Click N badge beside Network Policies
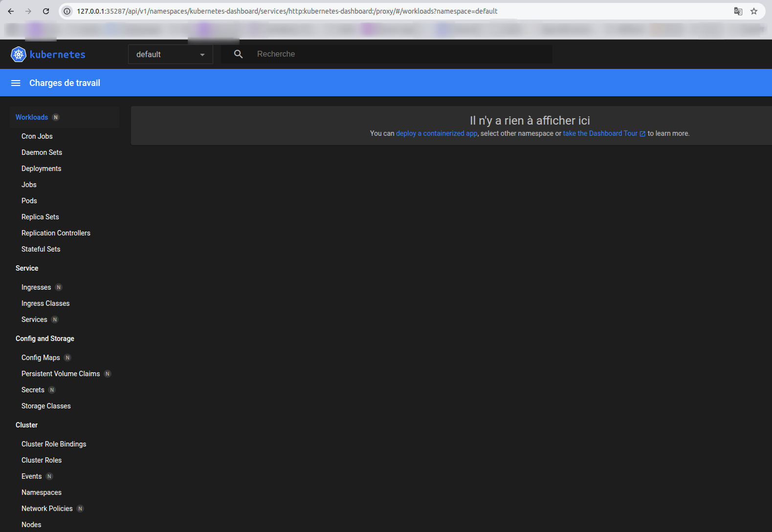Screen dimensions: 772x532 [x=80, y=509]
